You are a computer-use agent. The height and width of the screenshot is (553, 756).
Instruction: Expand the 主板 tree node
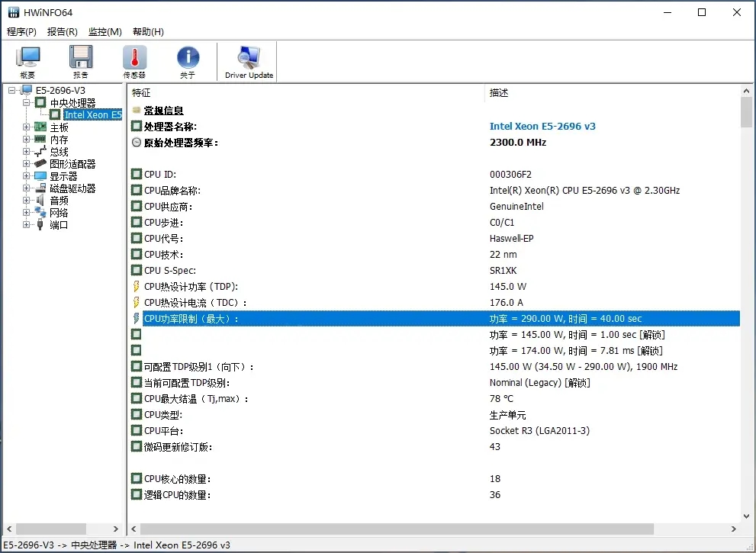26,127
